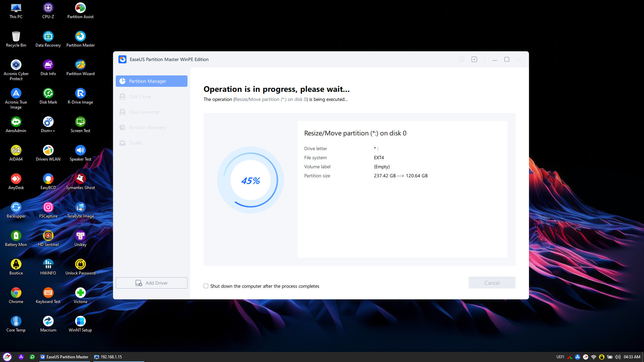Open the Toolkit sidebar icon
Viewport: 644px width, 362px height.
[x=122, y=143]
